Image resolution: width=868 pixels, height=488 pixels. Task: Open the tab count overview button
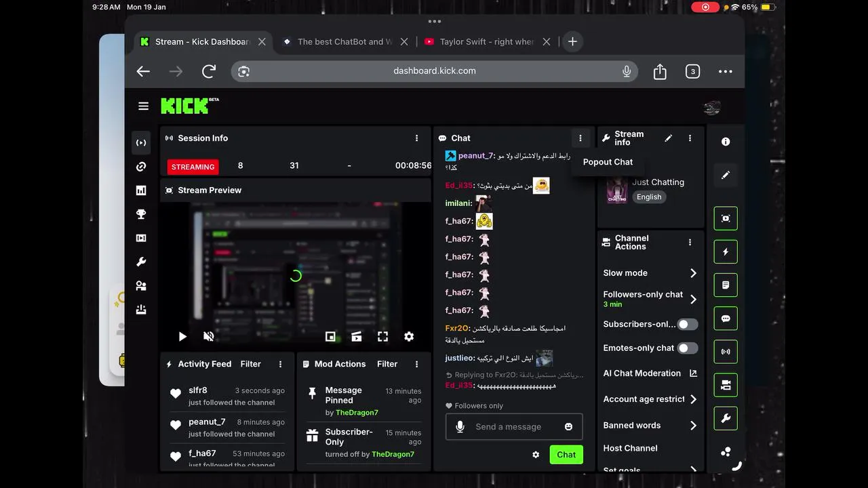click(692, 71)
